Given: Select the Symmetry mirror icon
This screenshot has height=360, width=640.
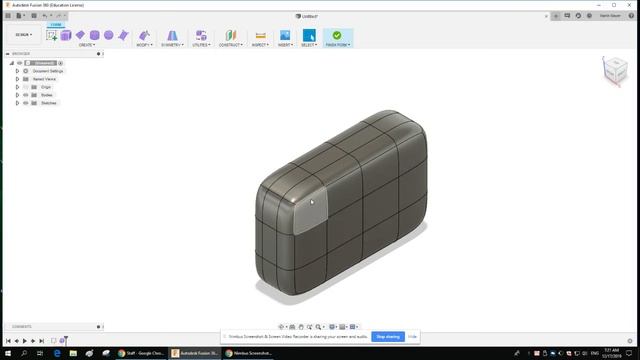Looking at the screenshot, I should click(x=172, y=36).
